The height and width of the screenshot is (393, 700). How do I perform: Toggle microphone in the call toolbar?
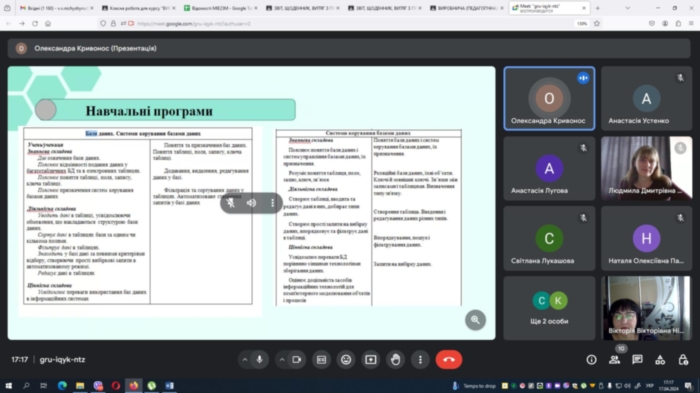[x=259, y=360]
